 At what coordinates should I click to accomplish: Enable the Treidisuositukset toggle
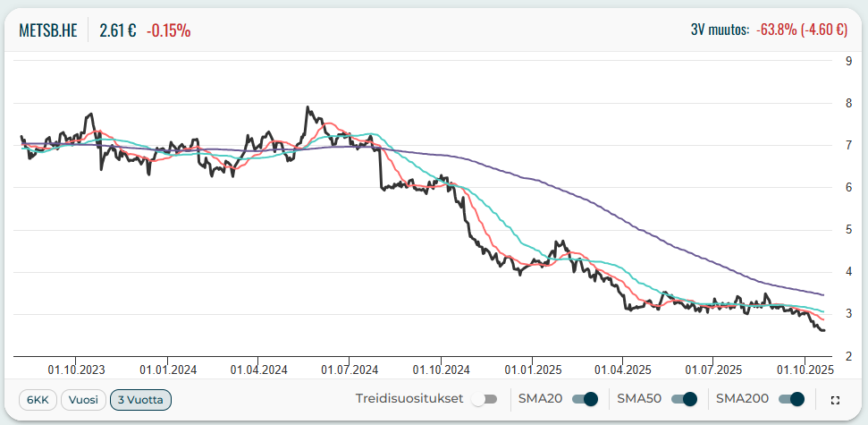coord(485,399)
